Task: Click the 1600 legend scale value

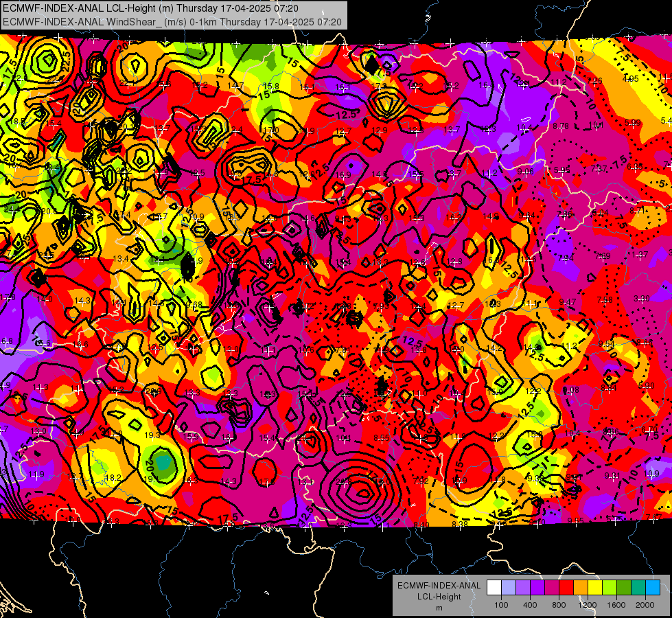Action: pyautogui.click(x=616, y=605)
